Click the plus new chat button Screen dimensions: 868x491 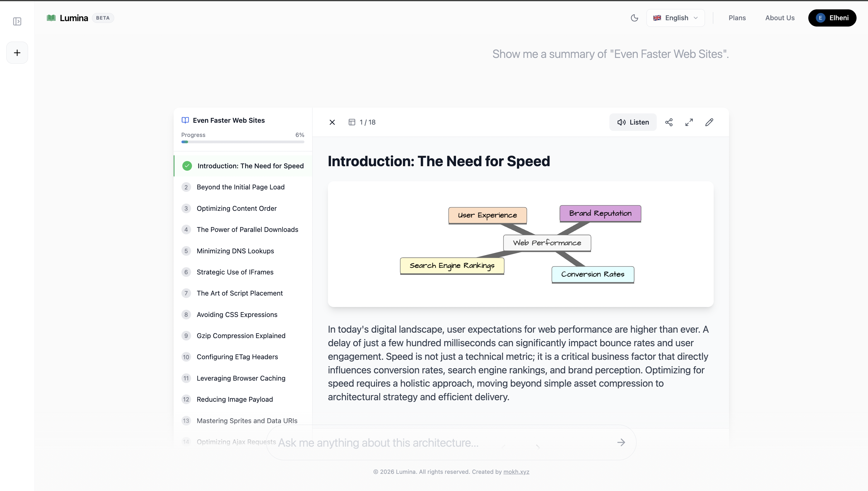[17, 52]
